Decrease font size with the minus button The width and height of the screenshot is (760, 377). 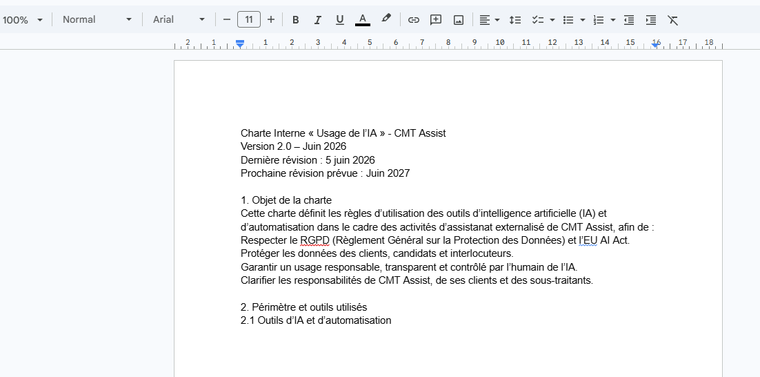coord(226,20)
